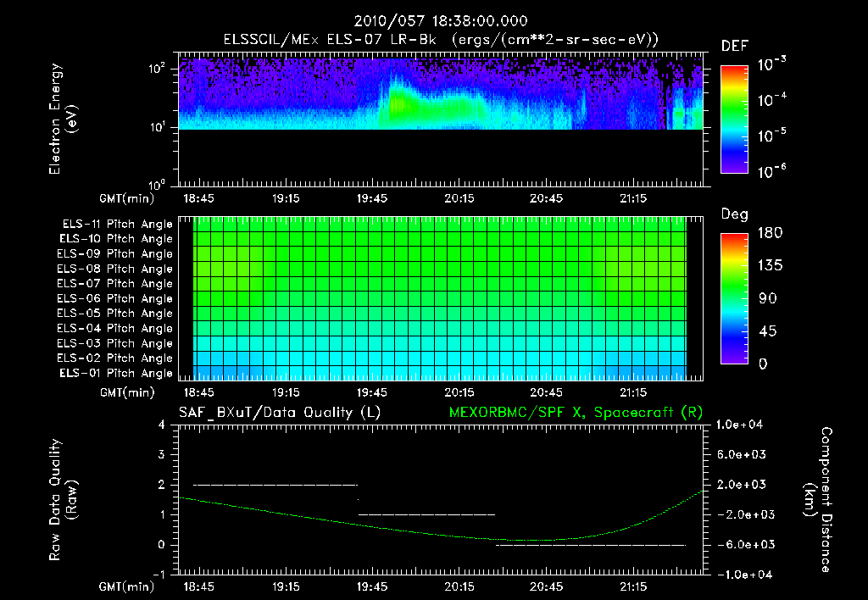Click the pitch angle degree color bar
This screenshot has height=600, width=868.
pyautogui.click(x=734, y=299)
